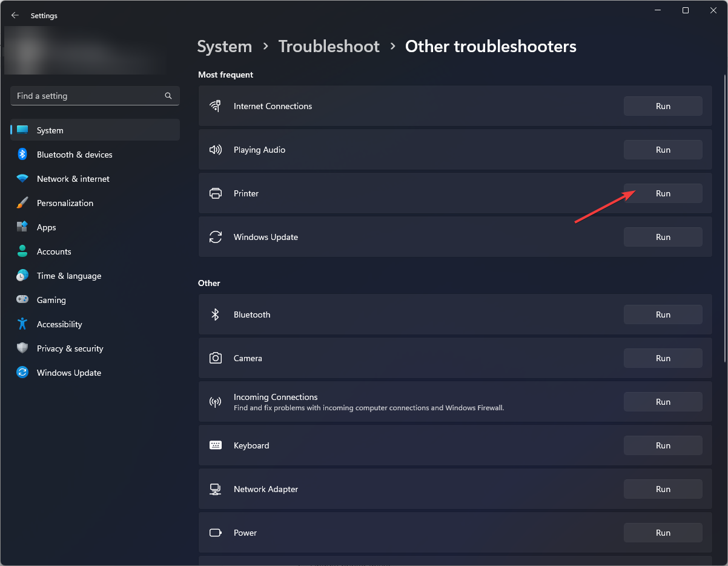Click the back arrow in Settings header
This screenshot has width=728, height=566.
click(x=15, y=16)
